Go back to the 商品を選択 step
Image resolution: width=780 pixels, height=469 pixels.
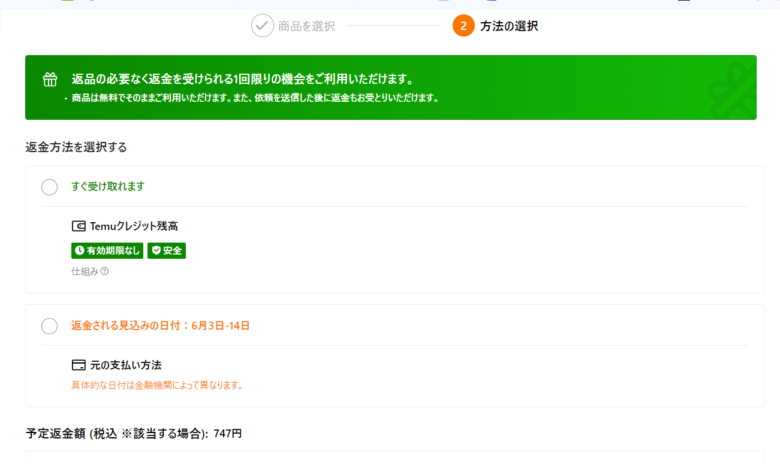pos(306,26)
